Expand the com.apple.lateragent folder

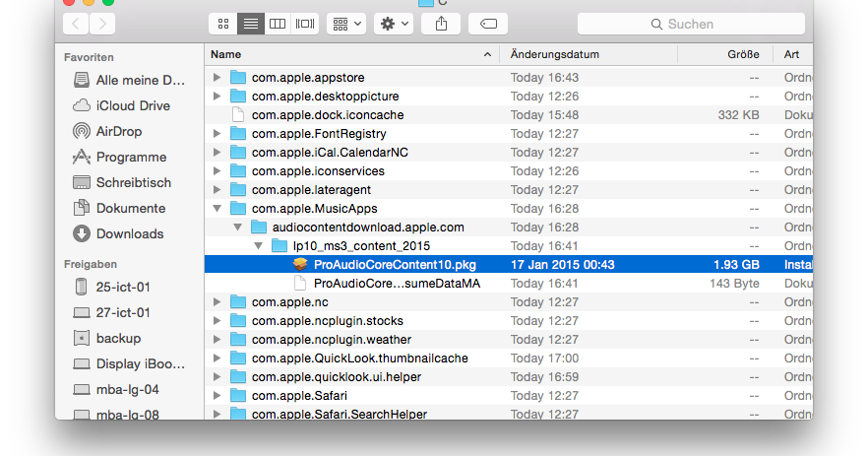(217, 189)
